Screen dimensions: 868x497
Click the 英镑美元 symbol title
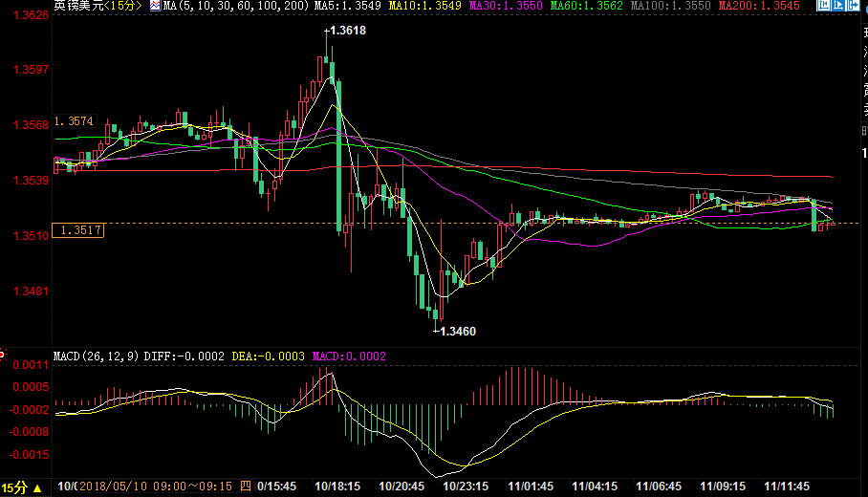(78, 6)
